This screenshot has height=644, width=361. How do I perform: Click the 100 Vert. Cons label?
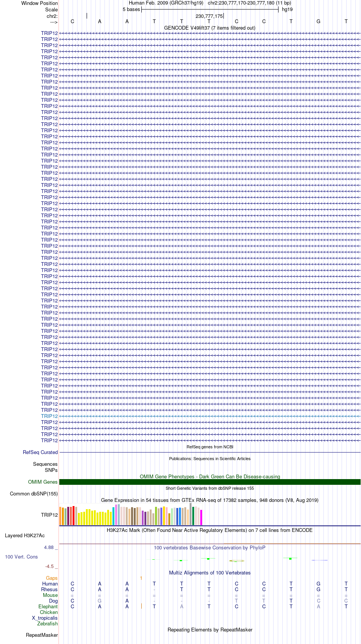pyautogui.click(x=21, y=557)
